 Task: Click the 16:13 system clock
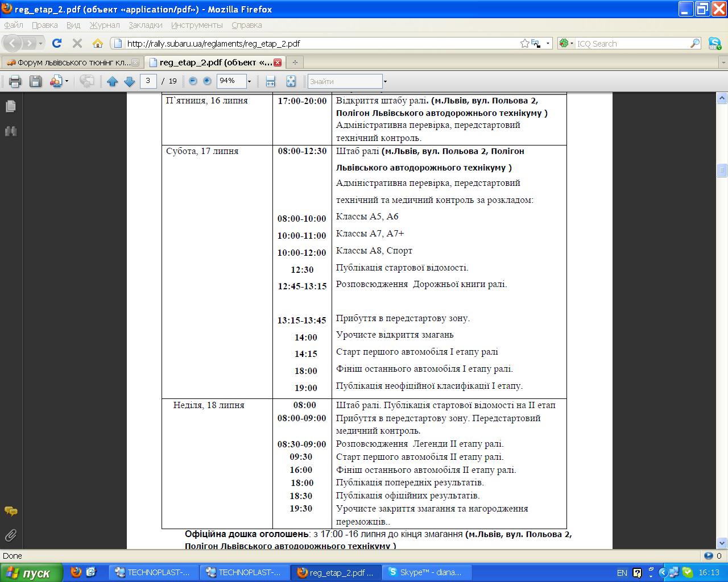[709, 572]
